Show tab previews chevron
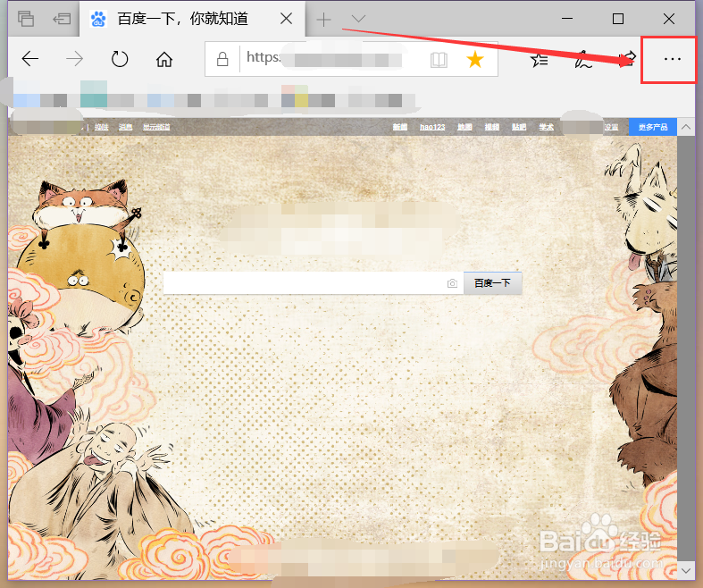The height and width of the screenshot is (588, 703). tap(359, 19)
